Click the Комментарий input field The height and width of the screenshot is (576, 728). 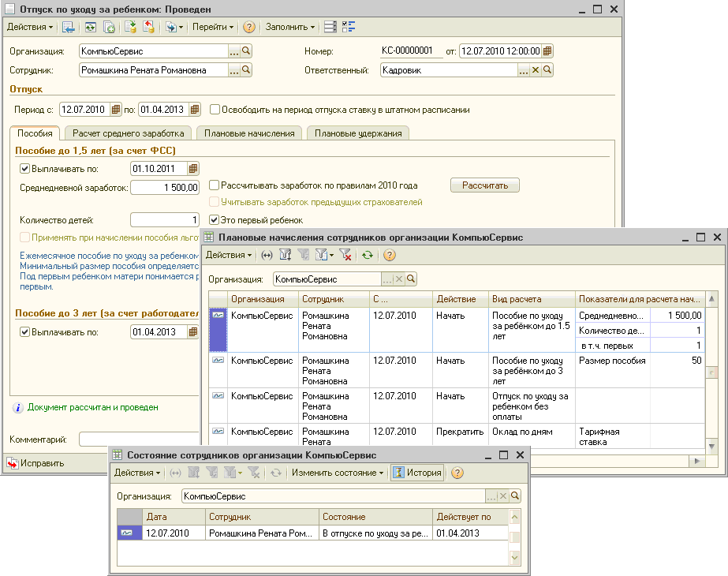coord(140,439)
